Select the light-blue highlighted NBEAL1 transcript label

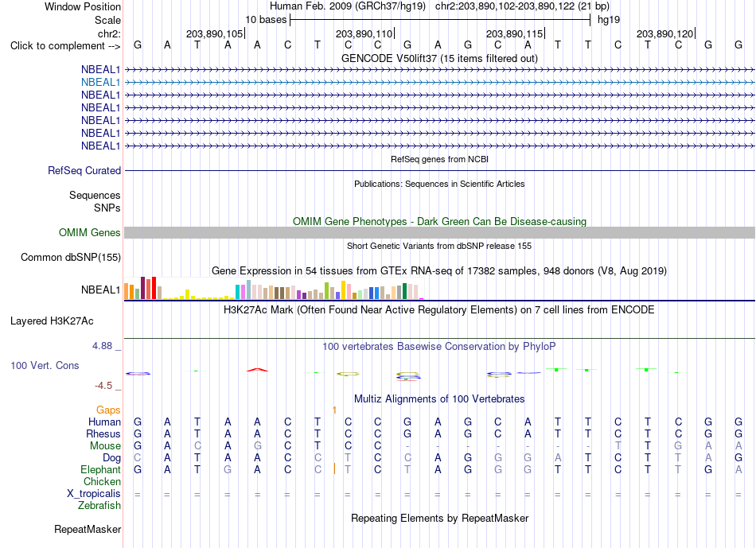pos(100,83)
